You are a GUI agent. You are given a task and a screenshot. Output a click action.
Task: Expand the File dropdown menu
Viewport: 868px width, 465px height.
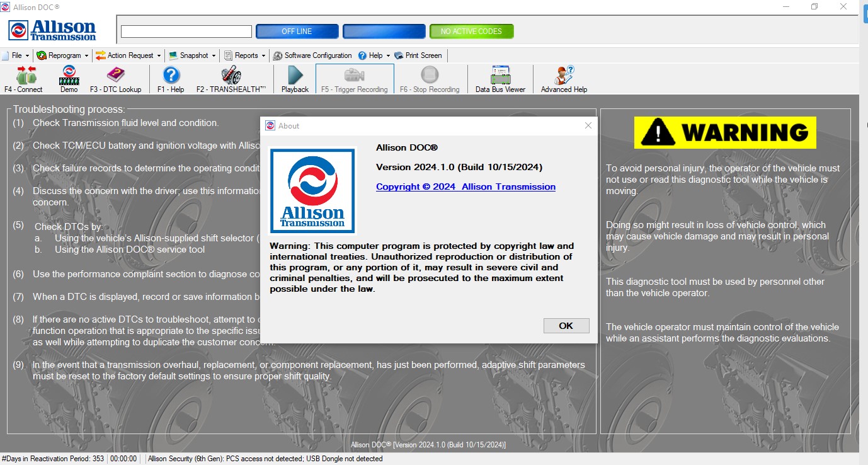16,55
